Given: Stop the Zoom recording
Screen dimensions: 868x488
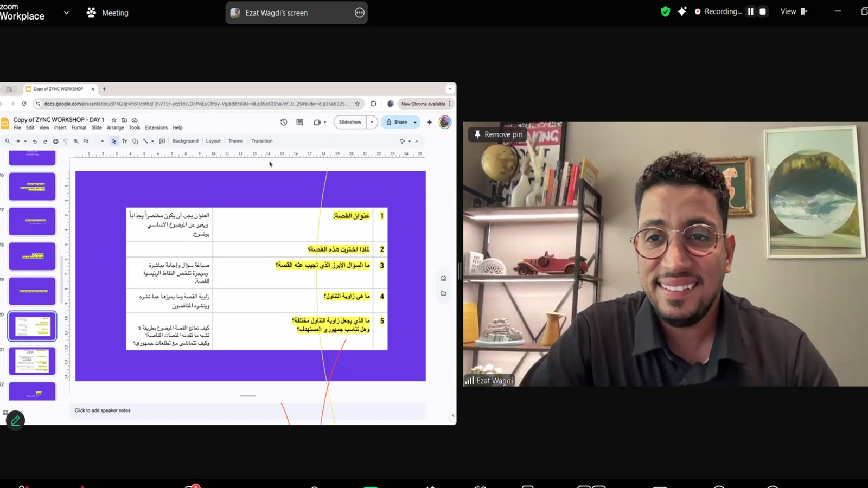Looking at the screenshot, I should pyautogui.click(x=763, y=11).
